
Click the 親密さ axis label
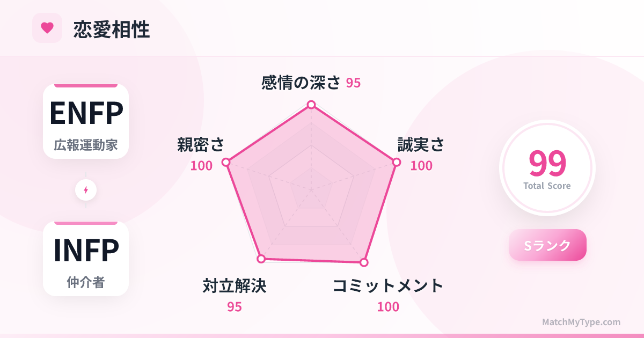(201, 144)
